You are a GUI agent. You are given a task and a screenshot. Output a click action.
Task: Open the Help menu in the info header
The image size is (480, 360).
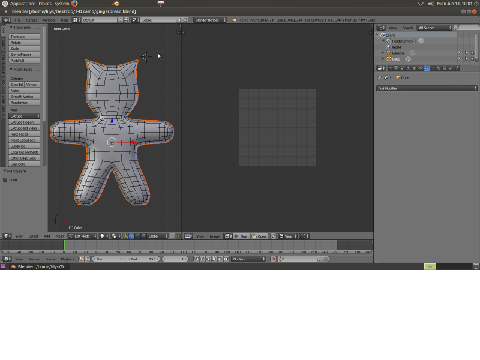point(64,20)
